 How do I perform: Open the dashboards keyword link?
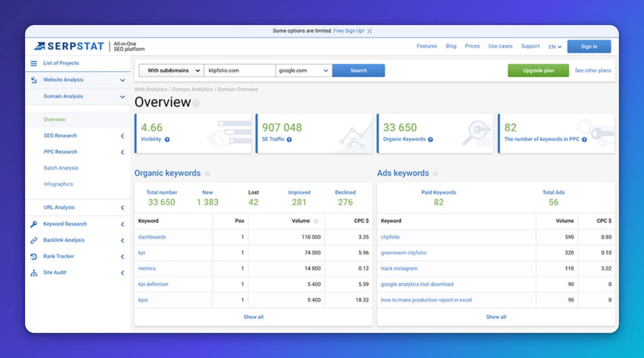pos(152,237)
